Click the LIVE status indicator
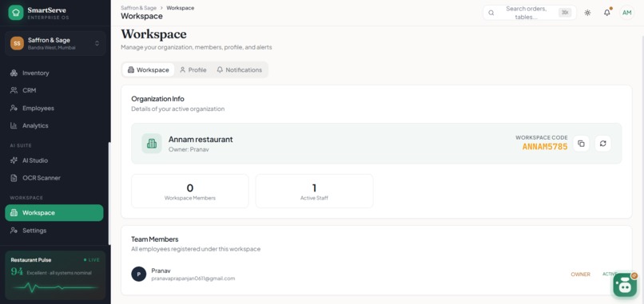Viewport: 644px width, 304px height. (x=92, y=259)
